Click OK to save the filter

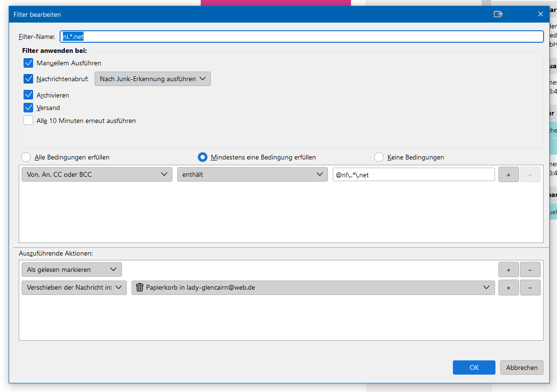point(474,367)
